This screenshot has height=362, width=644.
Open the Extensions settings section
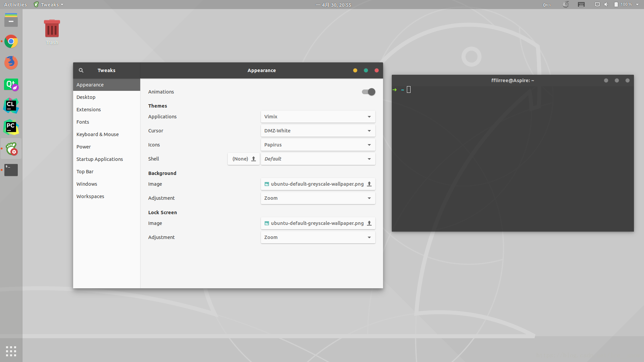(89, 109)
